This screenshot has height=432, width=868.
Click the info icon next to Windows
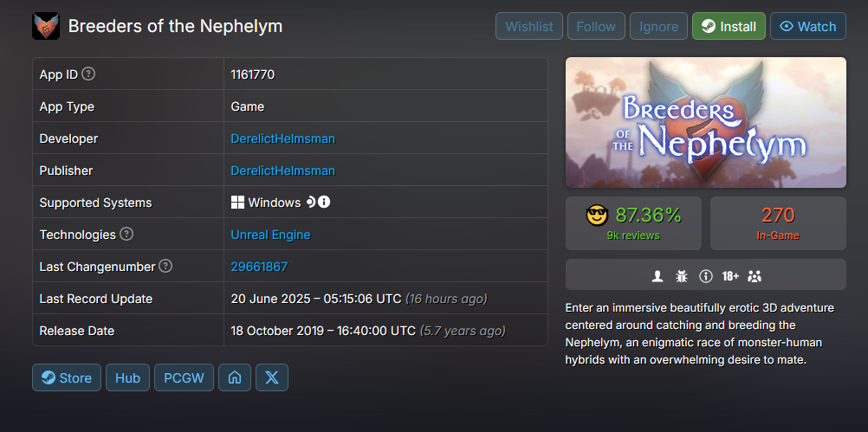click(x=324, y=202)
